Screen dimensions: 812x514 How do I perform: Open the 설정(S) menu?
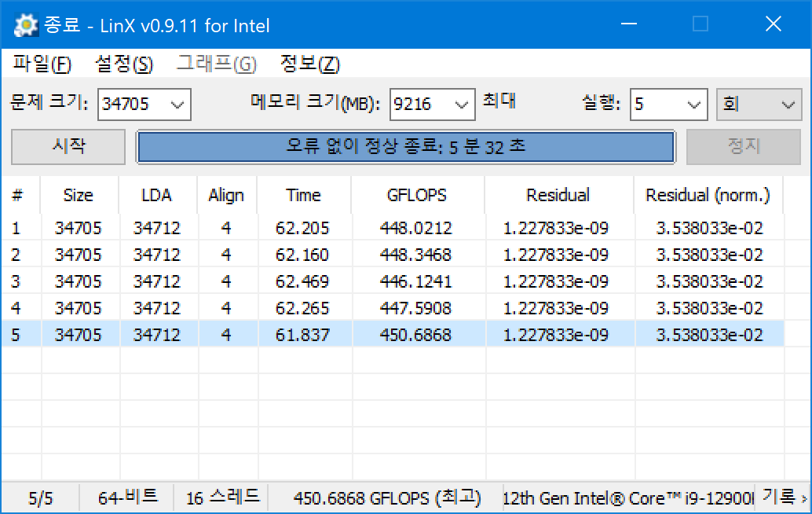coord(124,64)
